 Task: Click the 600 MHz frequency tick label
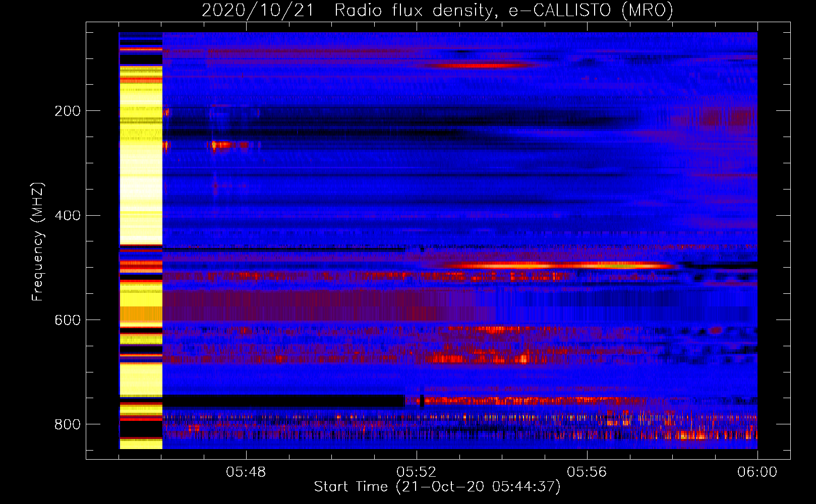68,320
